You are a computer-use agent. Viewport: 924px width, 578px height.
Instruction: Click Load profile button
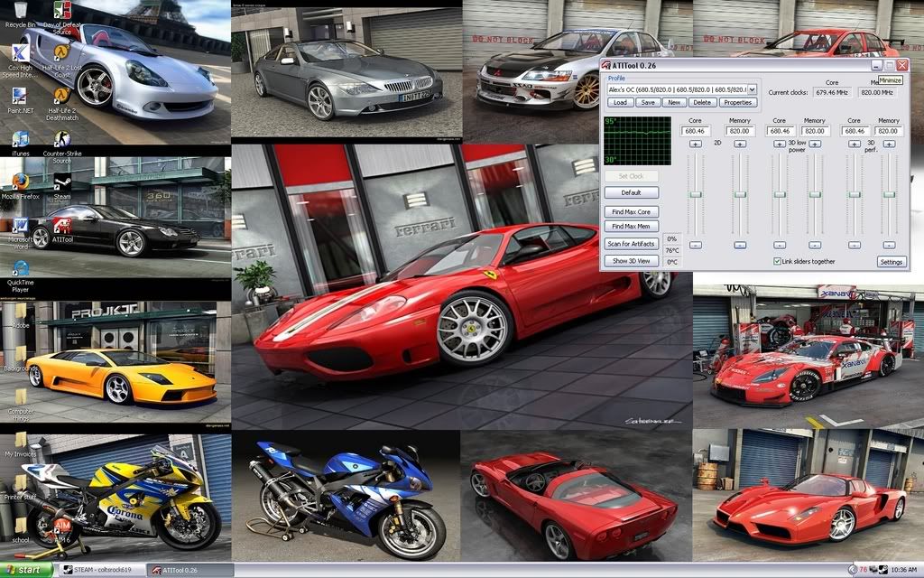pyautogui.click(x=620, y=103)
